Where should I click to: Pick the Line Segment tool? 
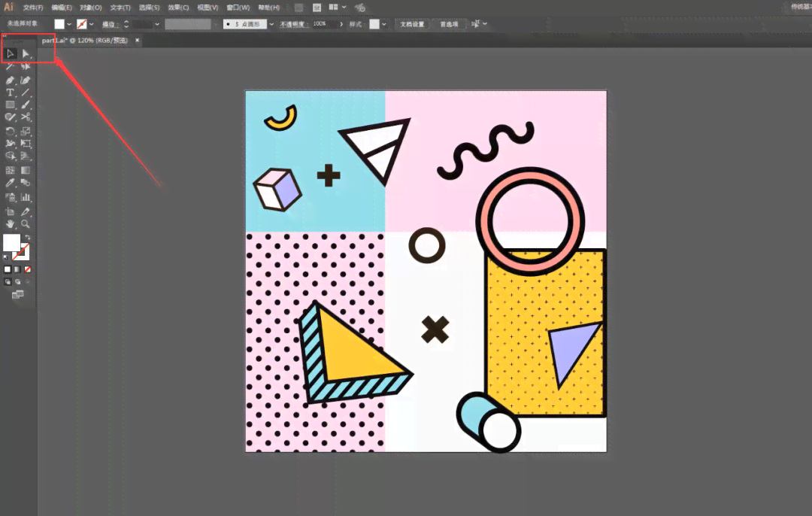pyautogui.click(x=26, y=93)
